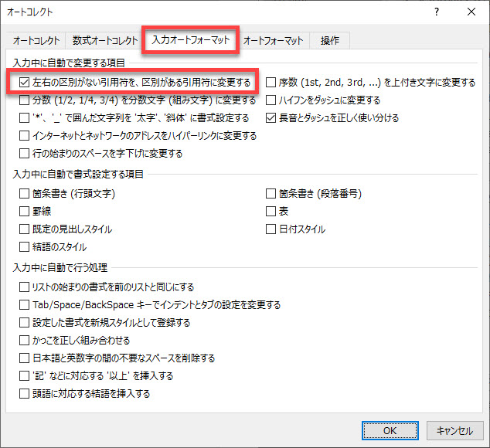Tick the 日付スタイル checkbox
Image resolution: width=490 pixels, height=448 pixels.
pyautogui.click(x=271, y=229)
